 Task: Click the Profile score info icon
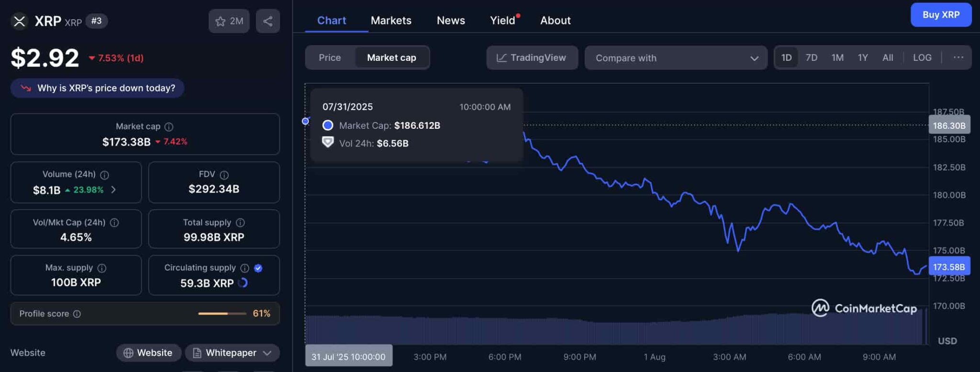click(77, 314)
